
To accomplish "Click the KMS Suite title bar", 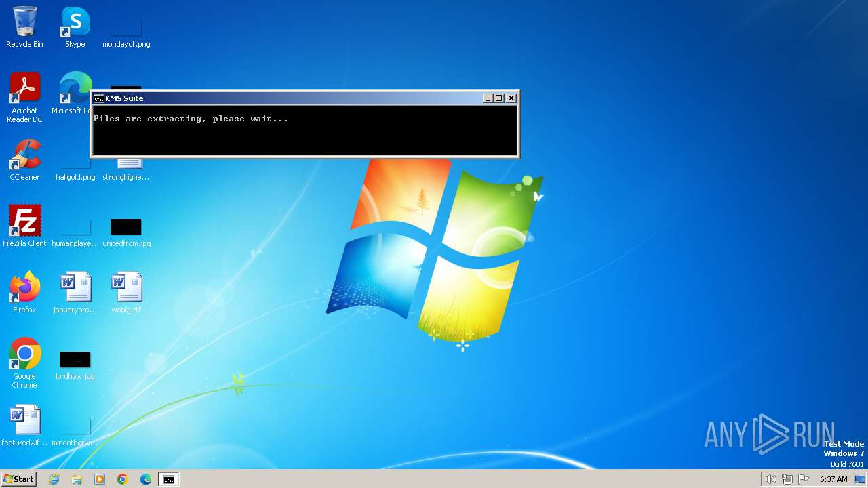I will (x=305, y=98).
